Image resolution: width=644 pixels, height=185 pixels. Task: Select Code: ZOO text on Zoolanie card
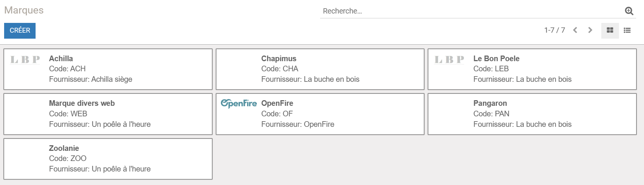coord(68,158)
